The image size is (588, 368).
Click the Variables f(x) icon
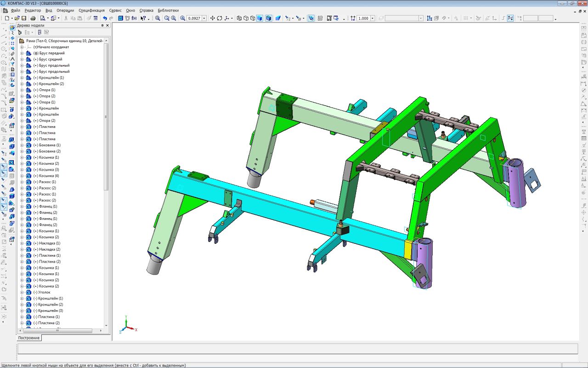pyautogui.click(x=134, y=18)
